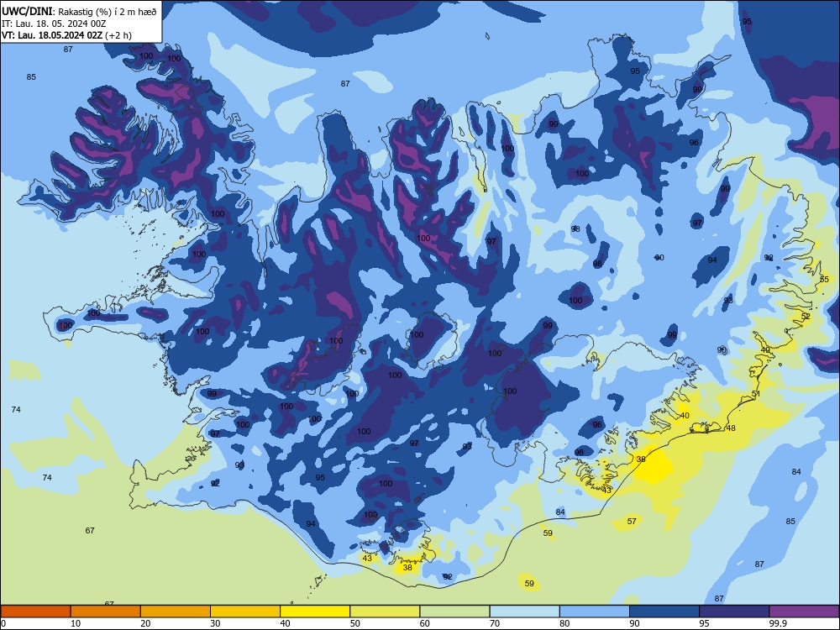This screenshot has height=630, width=840.
Task: Click the '70' legend scale label
Action: pos(495,623)
